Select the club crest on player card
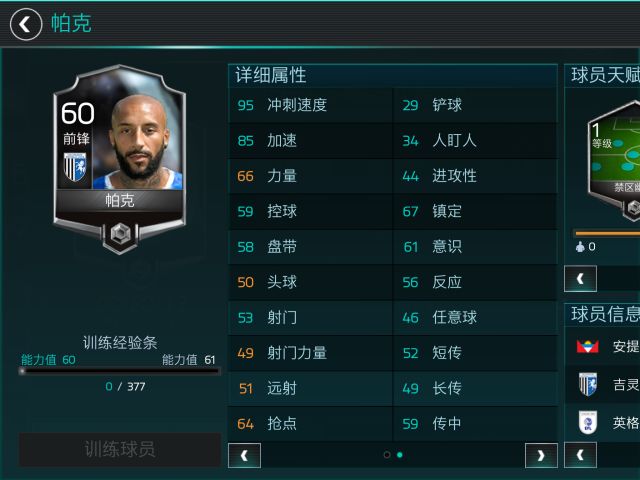This screenshot has height=480, width=640. coord(75,167)
